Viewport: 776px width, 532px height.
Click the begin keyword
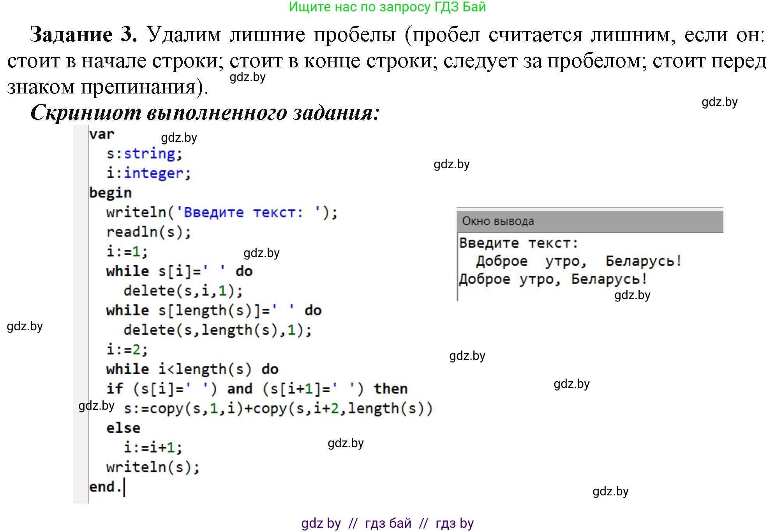point(111,192)
